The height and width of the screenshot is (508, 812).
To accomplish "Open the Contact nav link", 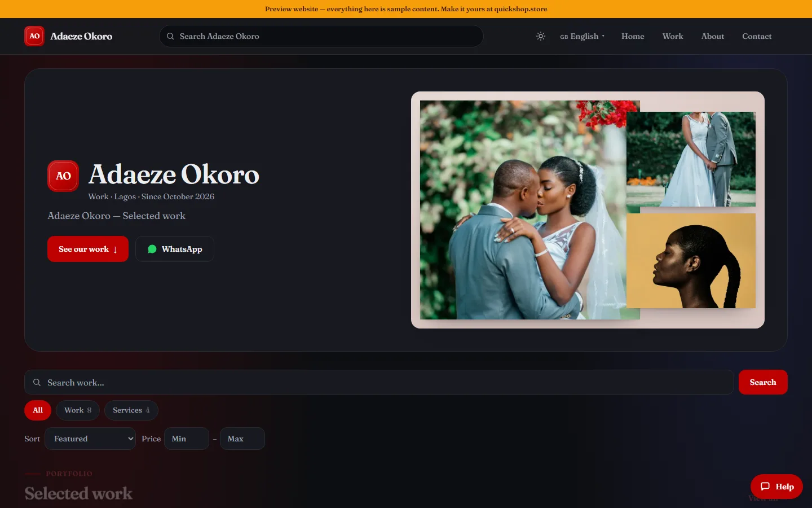I will click(x=757, y=36).
